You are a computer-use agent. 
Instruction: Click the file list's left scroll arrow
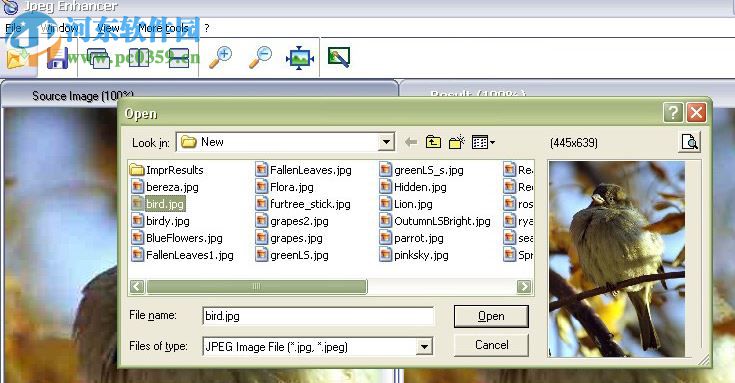tap(137, 286)
